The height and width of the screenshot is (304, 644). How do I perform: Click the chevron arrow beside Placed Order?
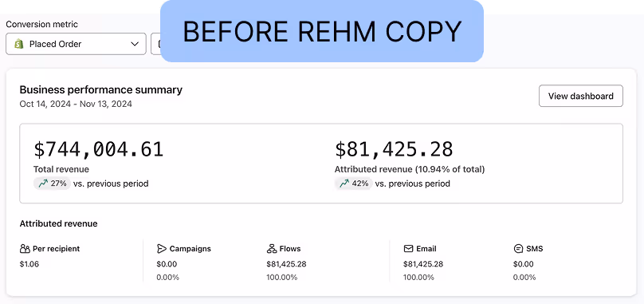point(135,44)
